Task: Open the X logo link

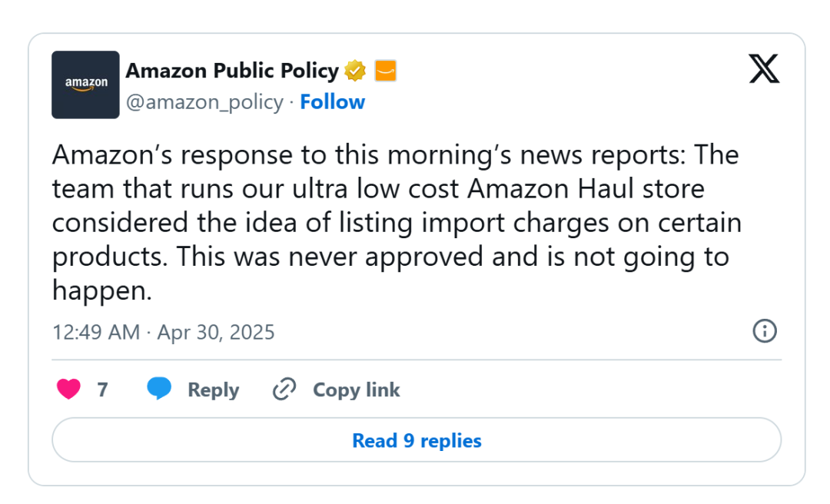Action: [x=764, y=69]
